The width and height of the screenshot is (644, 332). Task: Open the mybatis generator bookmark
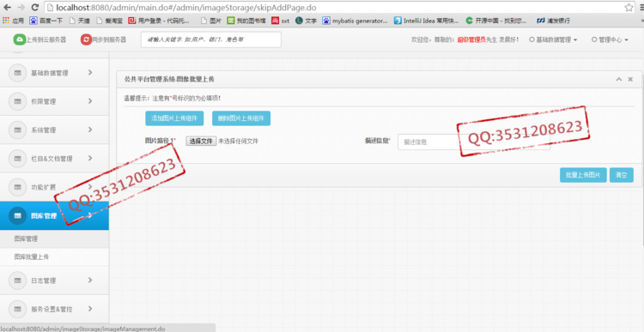tap(355, 20)
